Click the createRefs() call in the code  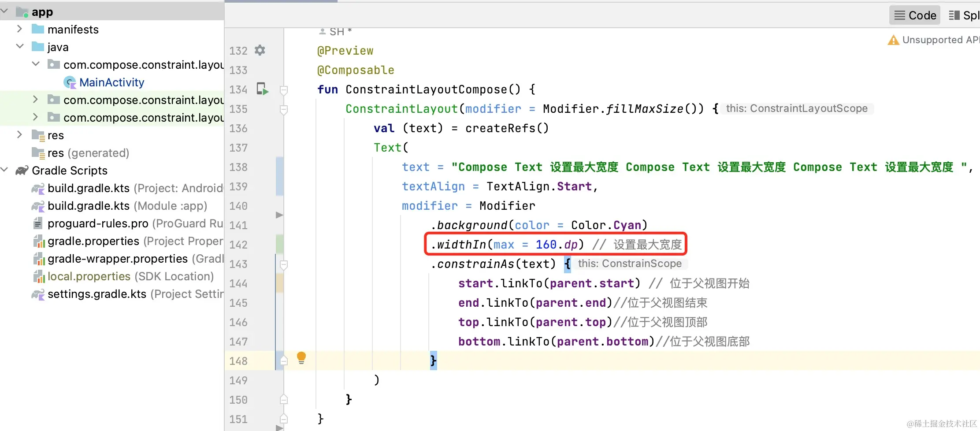click(x=507, y=128)
